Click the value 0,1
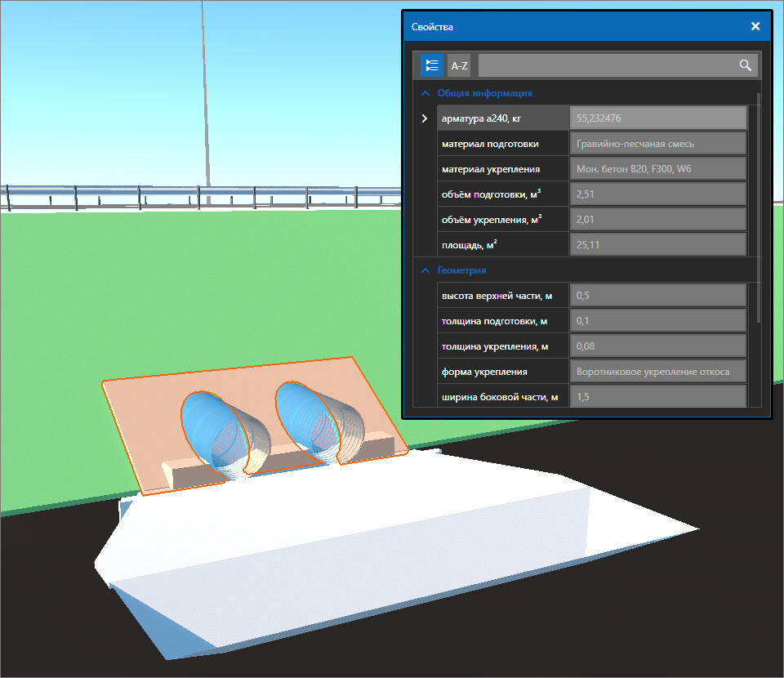784x678 pixels. (x=658, y=321)
